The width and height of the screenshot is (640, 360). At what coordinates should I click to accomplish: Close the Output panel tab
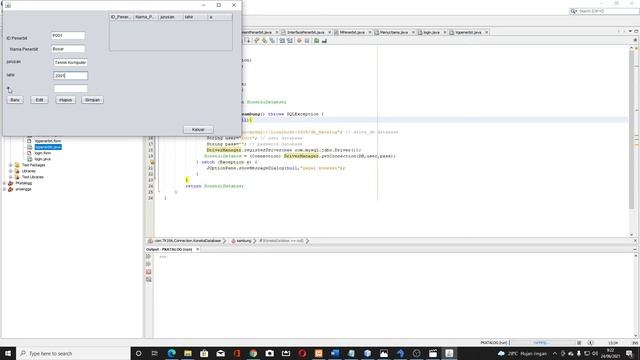coord(198,249)
